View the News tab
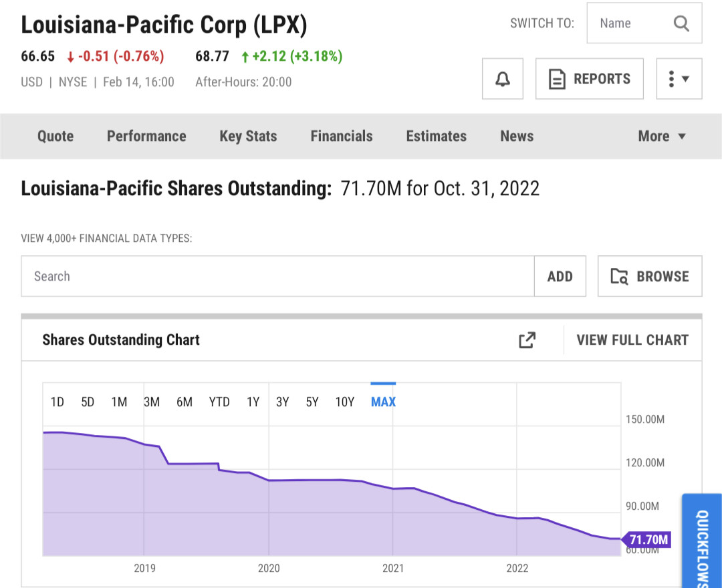This screenshot has width=722, height=588. (x=517, y=136)
